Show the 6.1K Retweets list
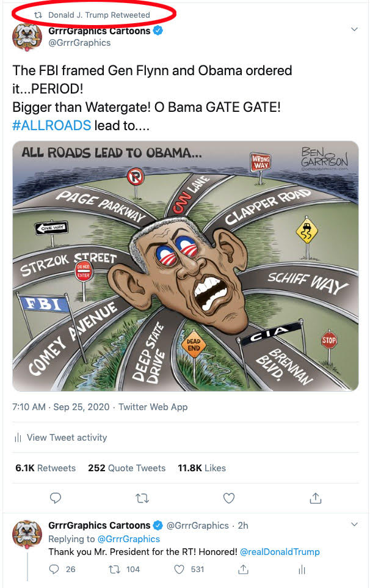This screenshot has height=588, width=370. click(x=46, y=468)
